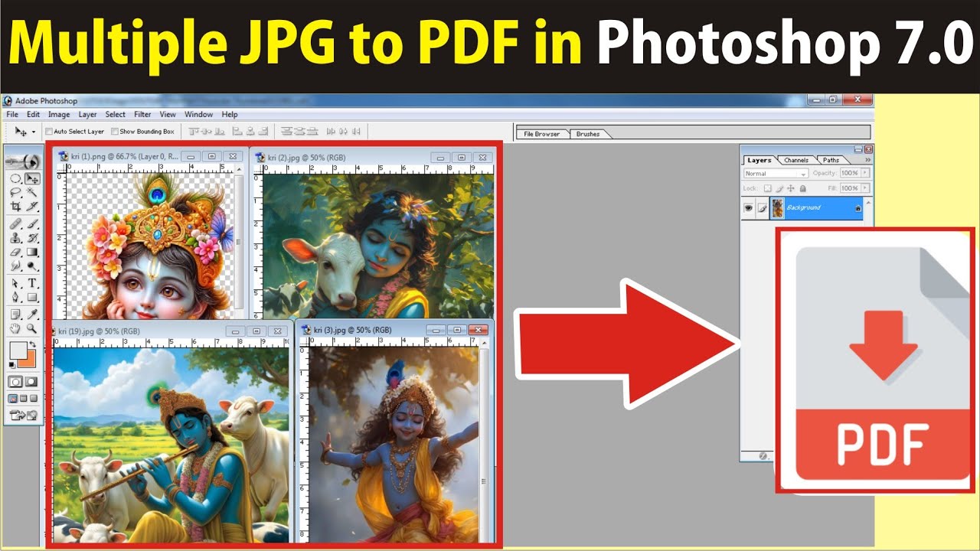Enable Auto Select Layer checkbox
Screen dimensions: 980x551
pyautogui.click(x=49, y=132)
